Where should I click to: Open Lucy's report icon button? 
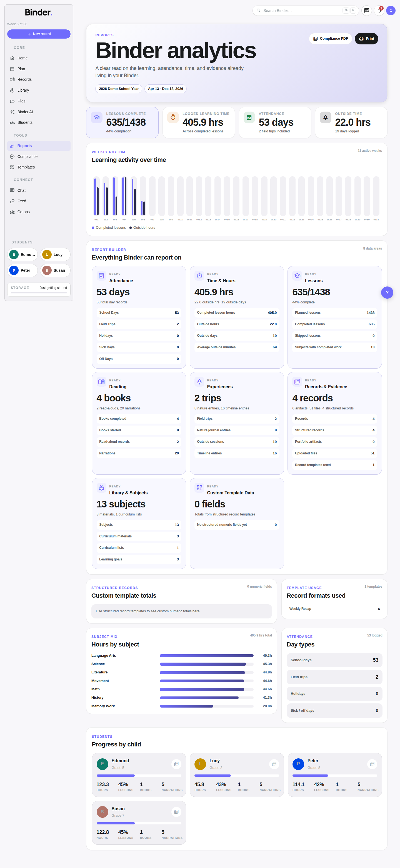(274, 764)
